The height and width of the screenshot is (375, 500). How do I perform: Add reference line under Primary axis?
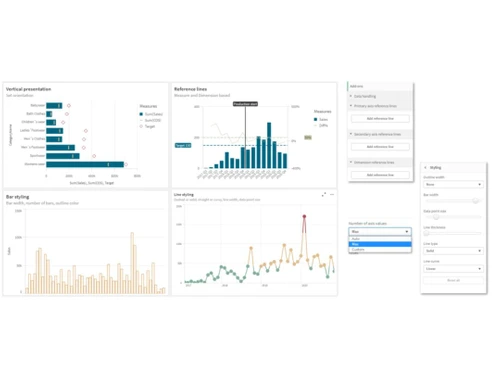[380, 119]
